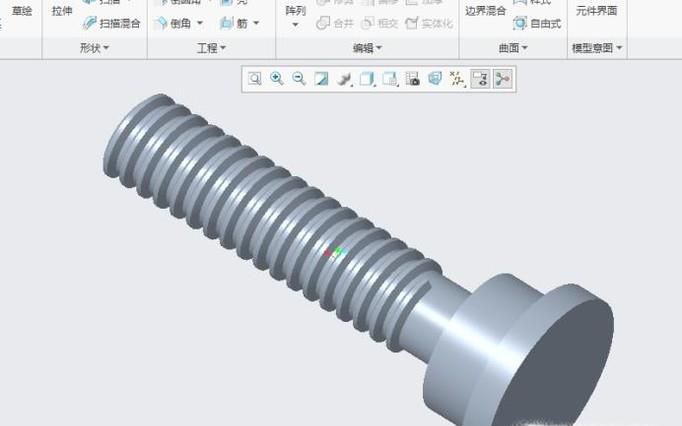The image size is (682, 426).
Task: Expand the 形状 group dropdown
Action: pos(95,48)
